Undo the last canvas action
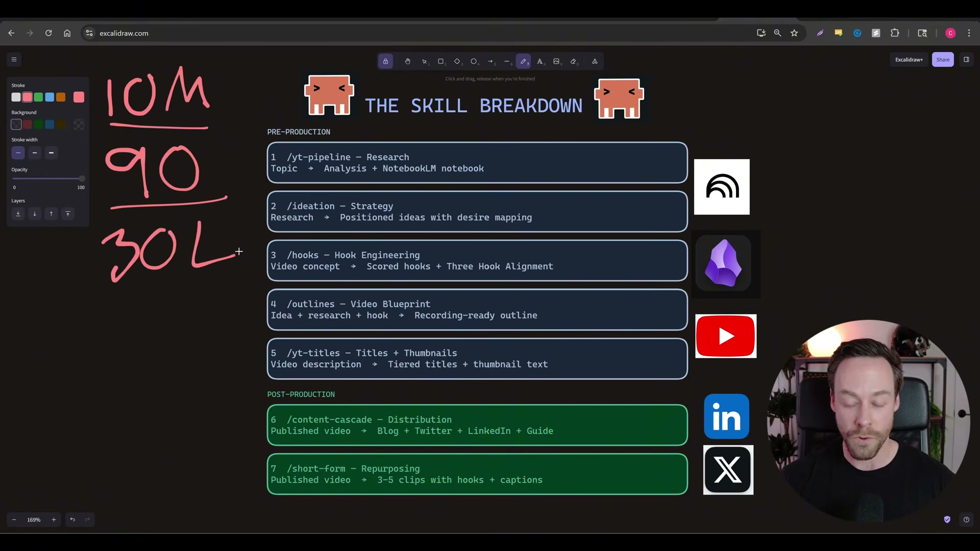This screenshot has height=551, width=980. click(x=72, y=519)
